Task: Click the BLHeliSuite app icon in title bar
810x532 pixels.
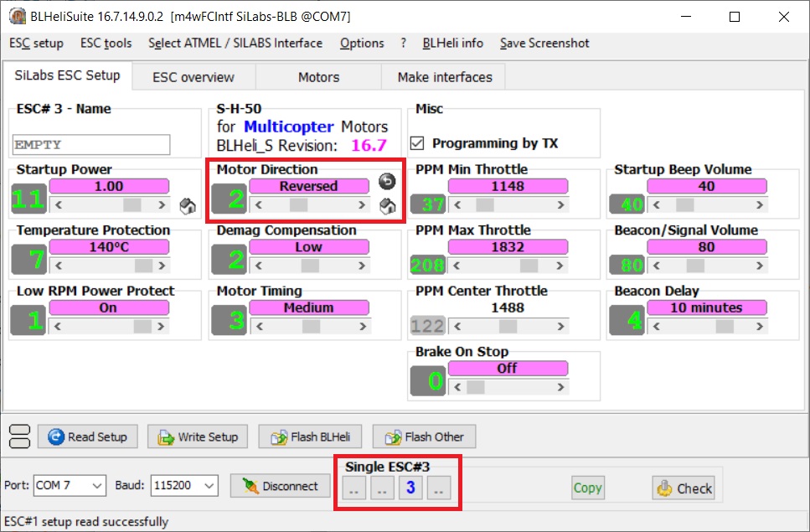Action: 18,16
